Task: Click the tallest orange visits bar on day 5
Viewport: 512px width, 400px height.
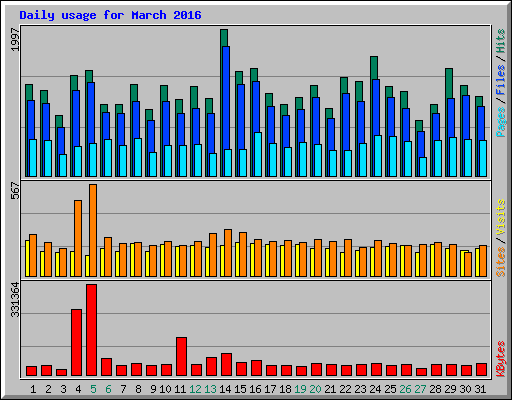Action: (93, 230)
